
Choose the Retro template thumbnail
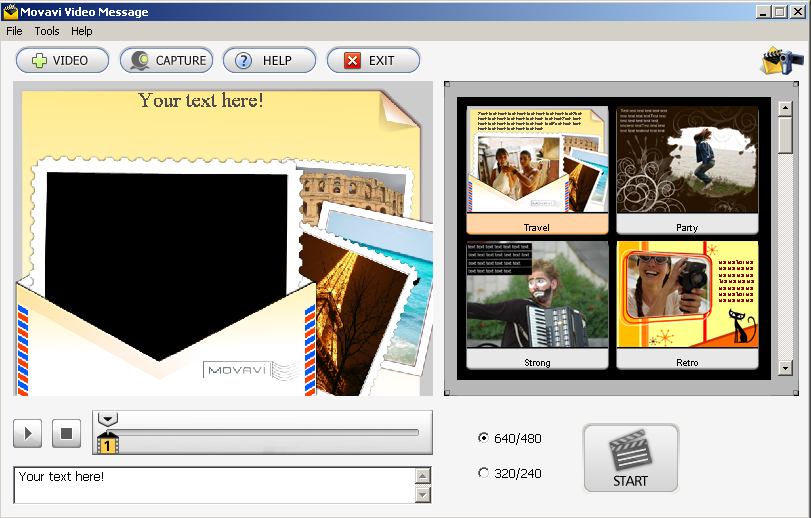687,305
